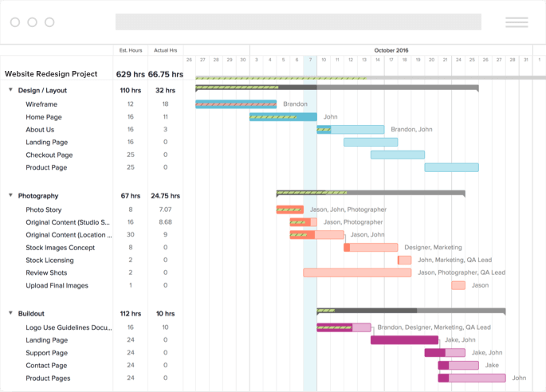The height and width of the screenshot is (392, 546).
Task: Collapse the Buildout task group
Action: pos(11,313)
